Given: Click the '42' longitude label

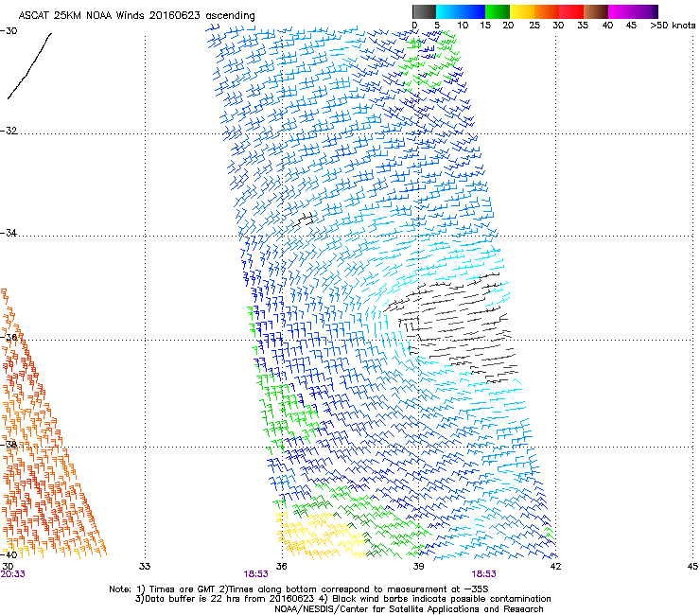Looking at the screenshot, I should point(555,567).
